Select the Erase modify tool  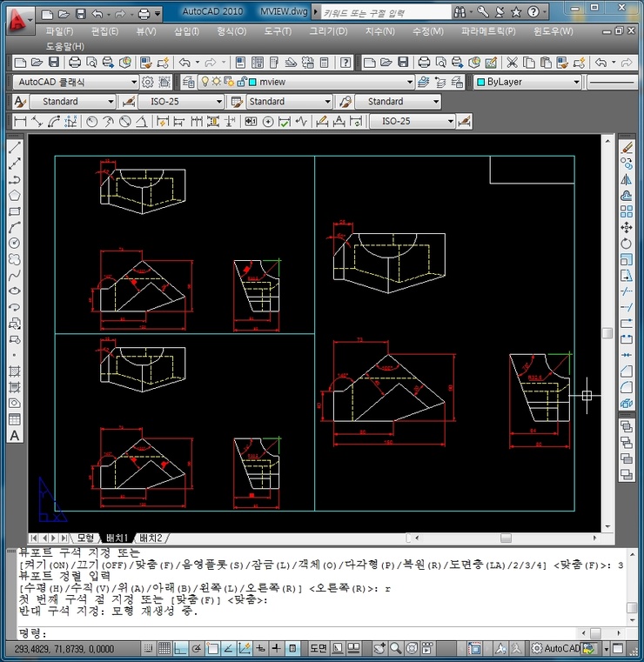click(627, 147)
